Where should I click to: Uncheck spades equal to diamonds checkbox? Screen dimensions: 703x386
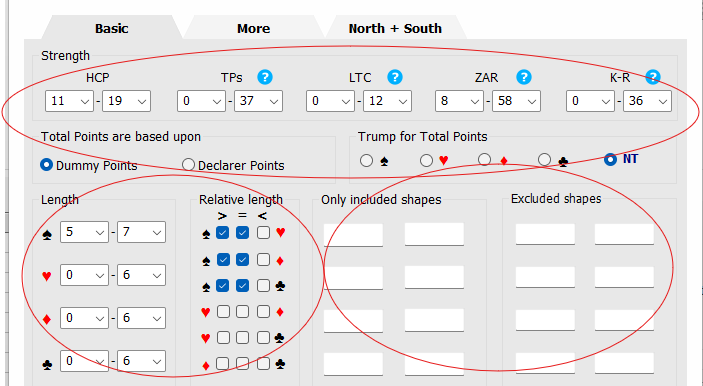tap(243, 260)
